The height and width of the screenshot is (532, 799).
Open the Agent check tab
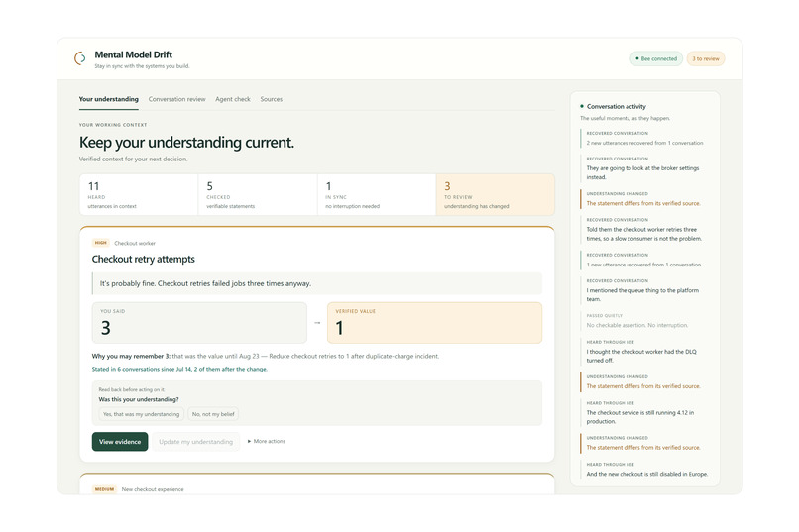(233, 99)
